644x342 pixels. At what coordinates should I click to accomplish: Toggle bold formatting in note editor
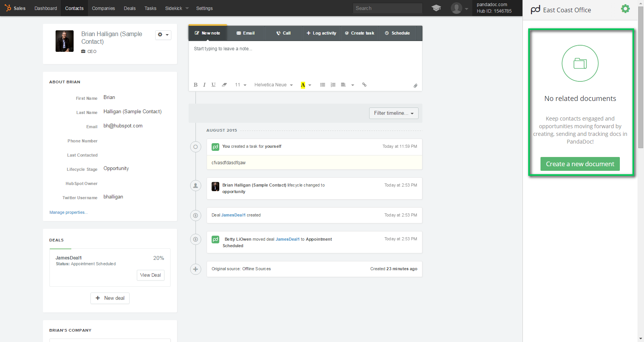(x=195, y=85)
